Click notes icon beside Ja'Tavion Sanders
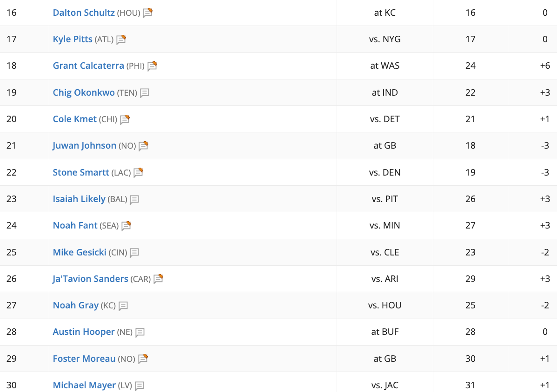The height and width of the screenshot is (392, 557). click(x=158, y=279)
